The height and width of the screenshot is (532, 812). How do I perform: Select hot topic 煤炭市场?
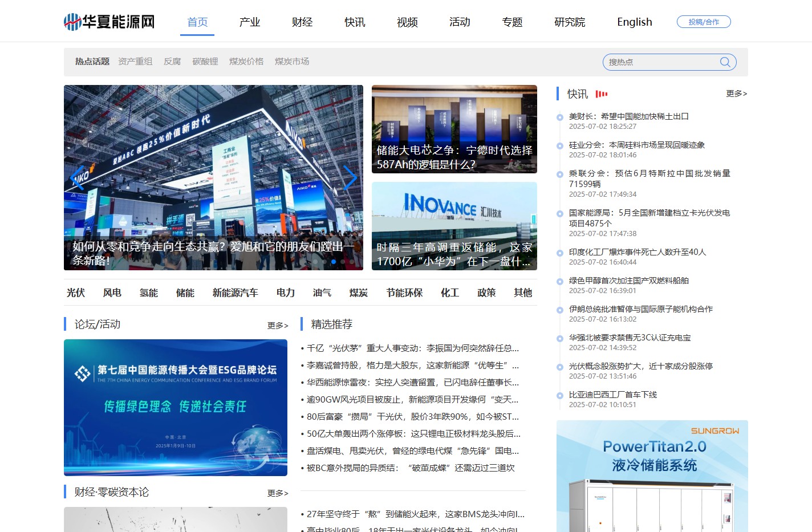pyautogui.click(x=292, y=62)
